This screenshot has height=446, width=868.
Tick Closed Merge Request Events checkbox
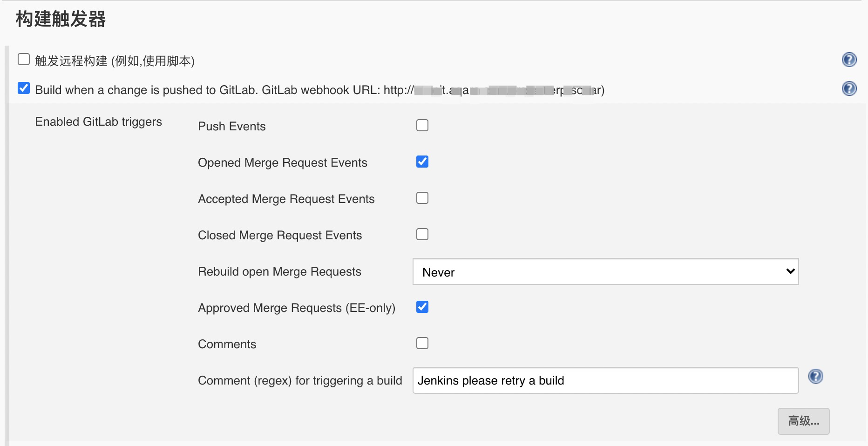pos(422,234)
